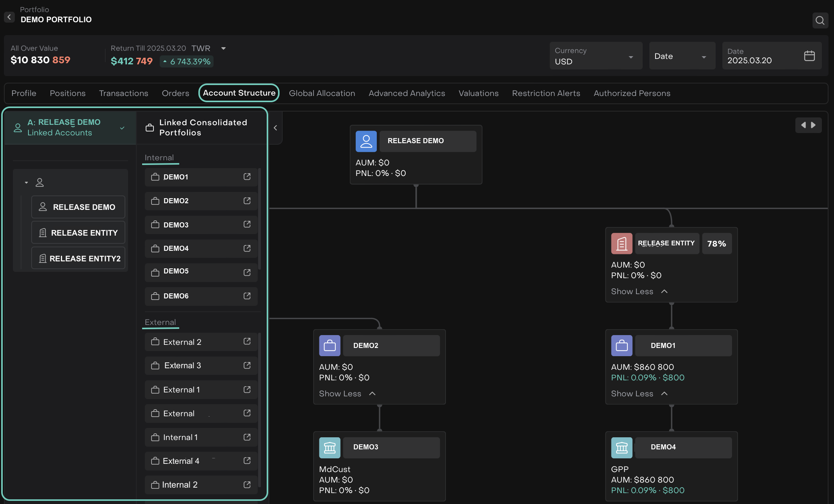
Task: Open DEMO1 portfolio external link icon
Action: pos(247,177)
